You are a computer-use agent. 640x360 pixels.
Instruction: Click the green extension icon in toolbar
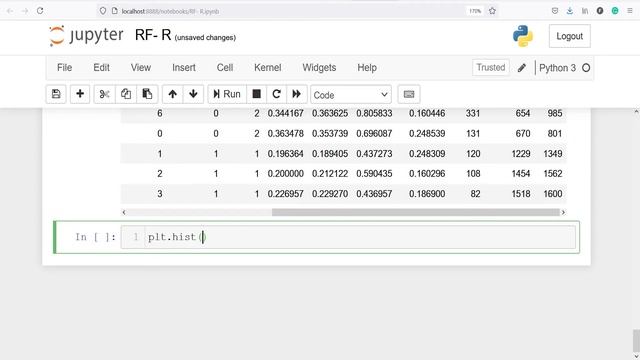coord(615,11)
